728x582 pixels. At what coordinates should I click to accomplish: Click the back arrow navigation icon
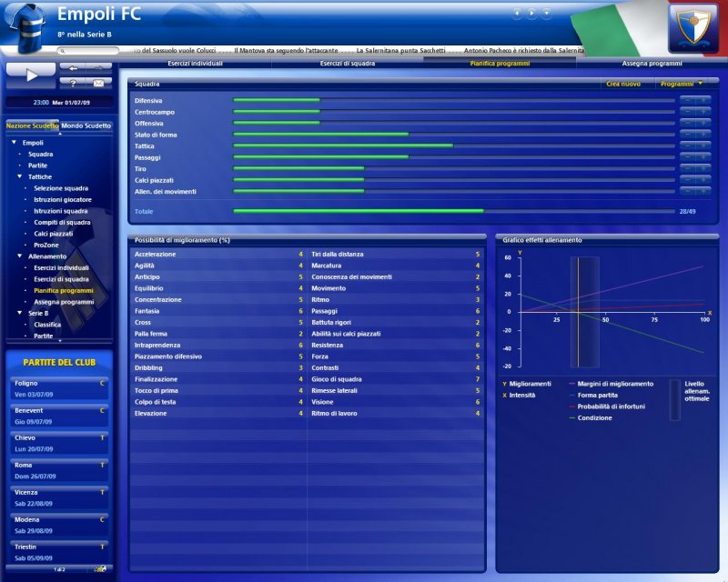tap(72, 67)
